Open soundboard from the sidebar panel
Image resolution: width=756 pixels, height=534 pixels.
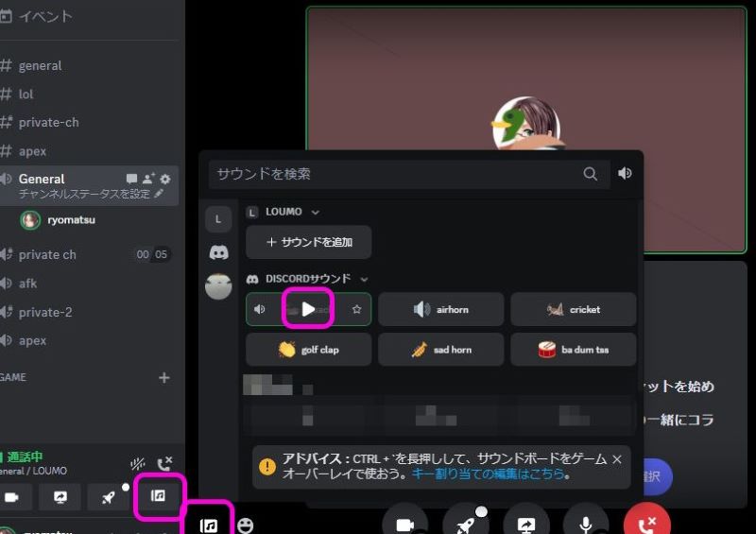158,496
